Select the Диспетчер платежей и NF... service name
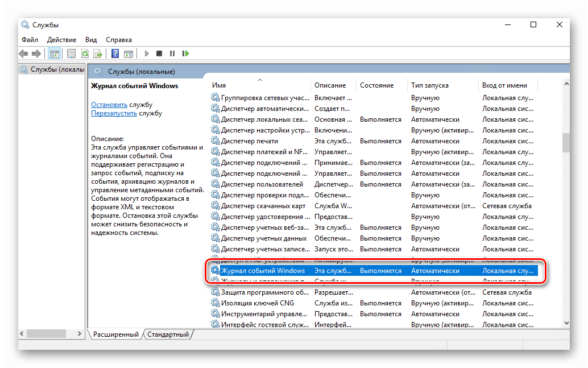This screenshot has width=588, height=368. [x=264, y=152]
